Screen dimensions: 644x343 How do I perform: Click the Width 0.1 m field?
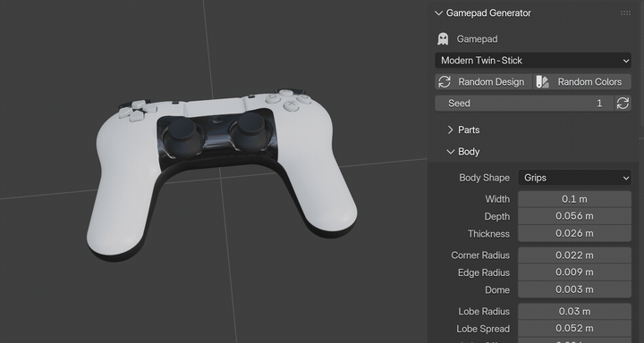point(574,199)
